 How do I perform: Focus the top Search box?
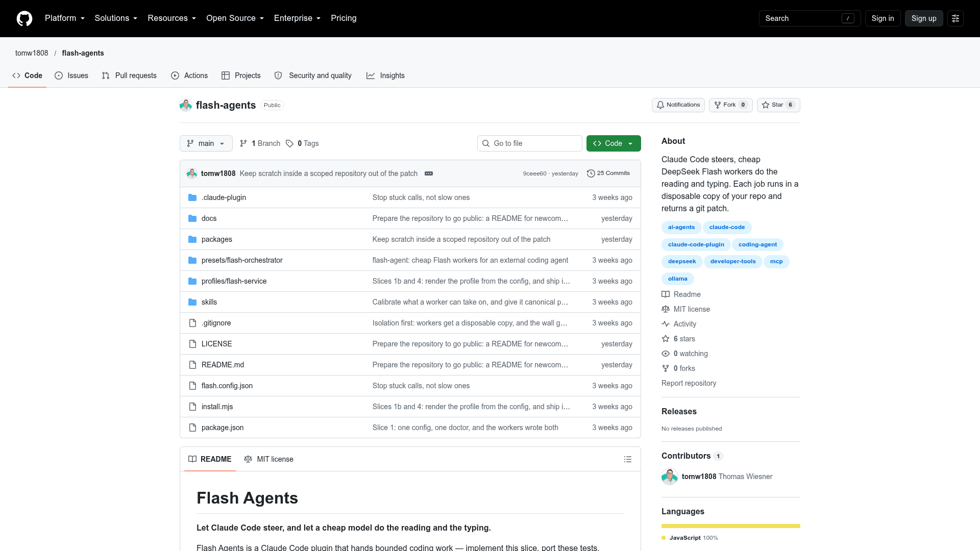click(x=810, y=18)
